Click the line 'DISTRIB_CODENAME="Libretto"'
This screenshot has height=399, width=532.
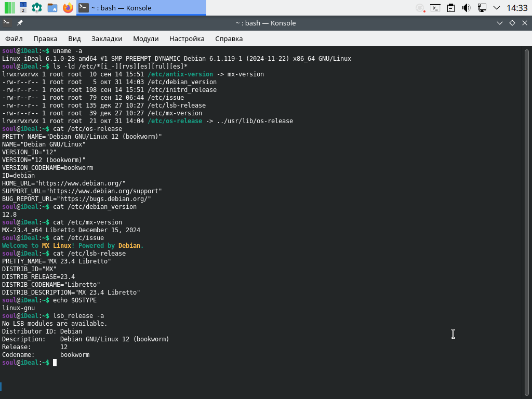click(x=51, y=285)
